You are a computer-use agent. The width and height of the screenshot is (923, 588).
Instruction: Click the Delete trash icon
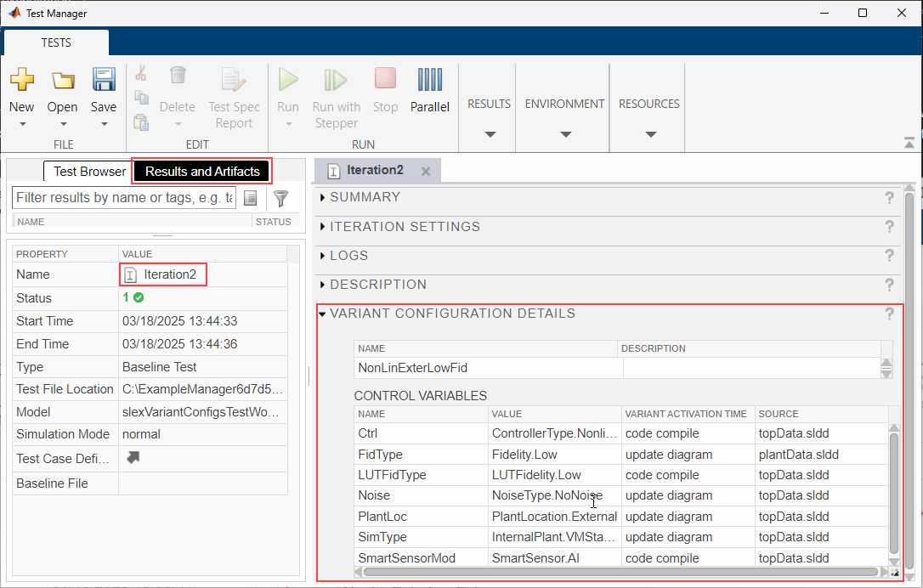(x=178, y=76)
